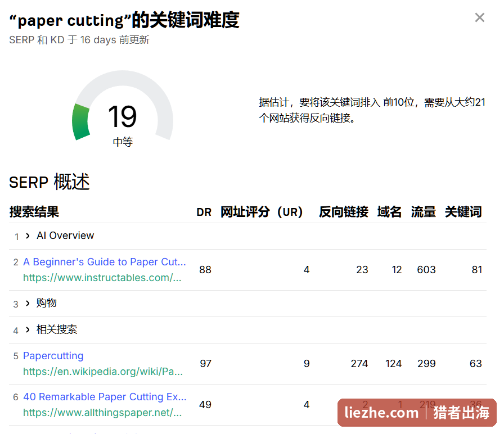This screenshot has width=504, height=434.
Task: Expand the 相关搜索 row
Action: (x=28, y=329)
